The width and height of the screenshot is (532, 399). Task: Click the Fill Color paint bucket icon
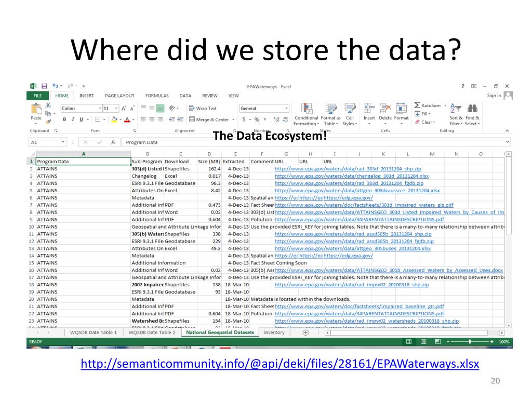click(x=115, y=119)
